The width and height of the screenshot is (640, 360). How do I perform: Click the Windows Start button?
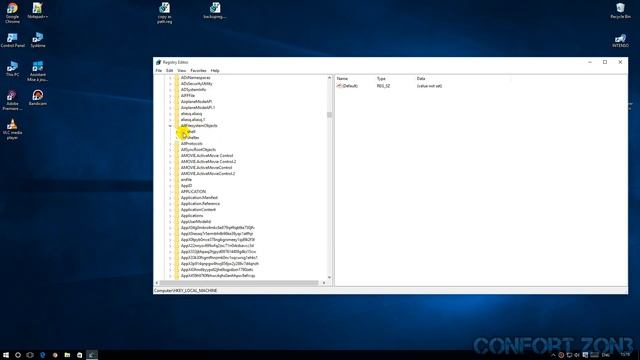coord(6,355)
